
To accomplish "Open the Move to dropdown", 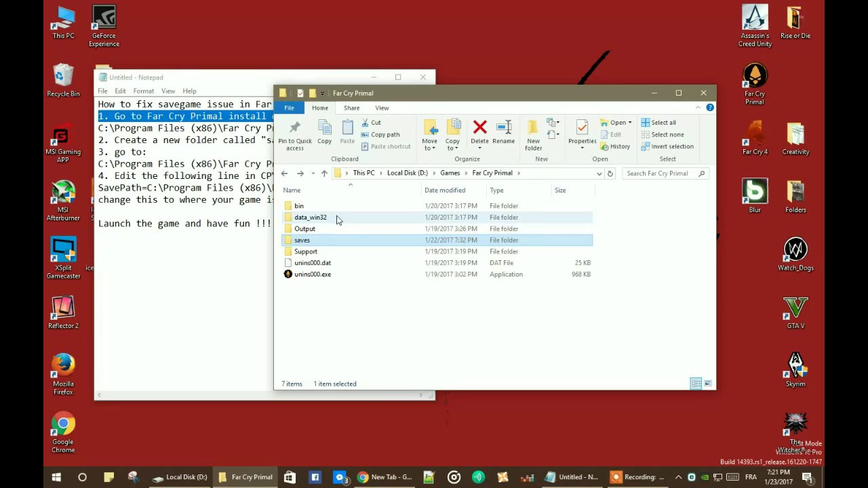I will coord(430,135).
